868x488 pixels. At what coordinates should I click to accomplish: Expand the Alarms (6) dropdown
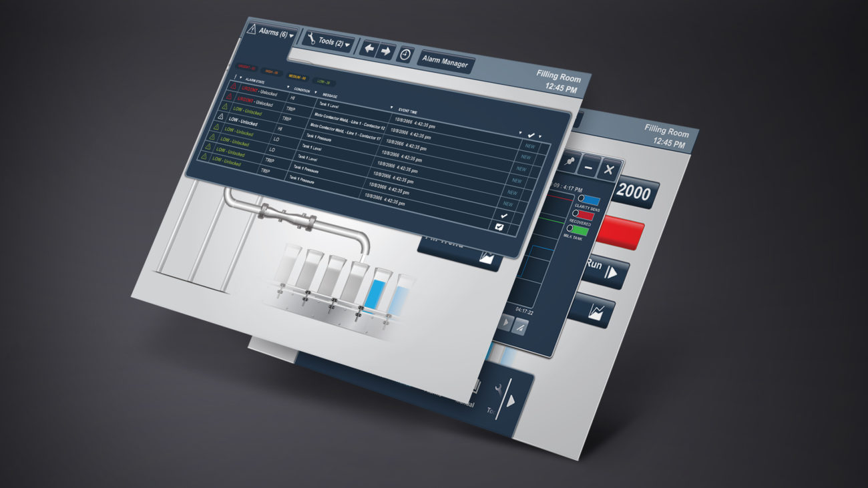click(x=292, y=36)
